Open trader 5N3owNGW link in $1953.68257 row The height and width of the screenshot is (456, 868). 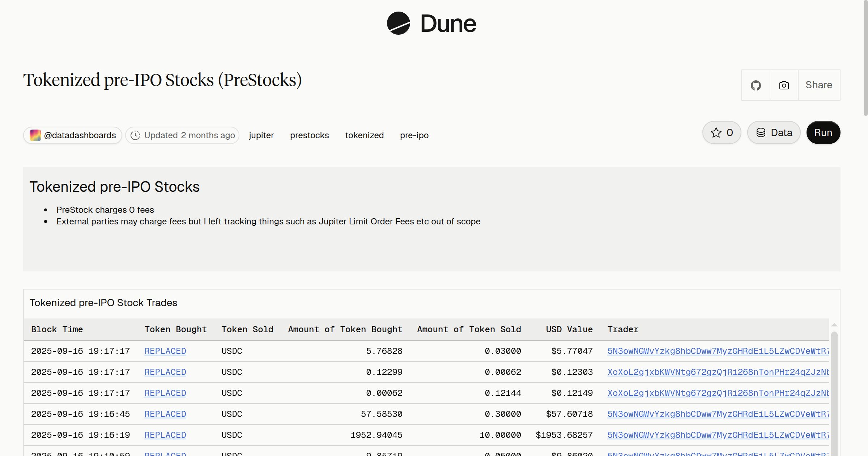(x=718, y=435)
